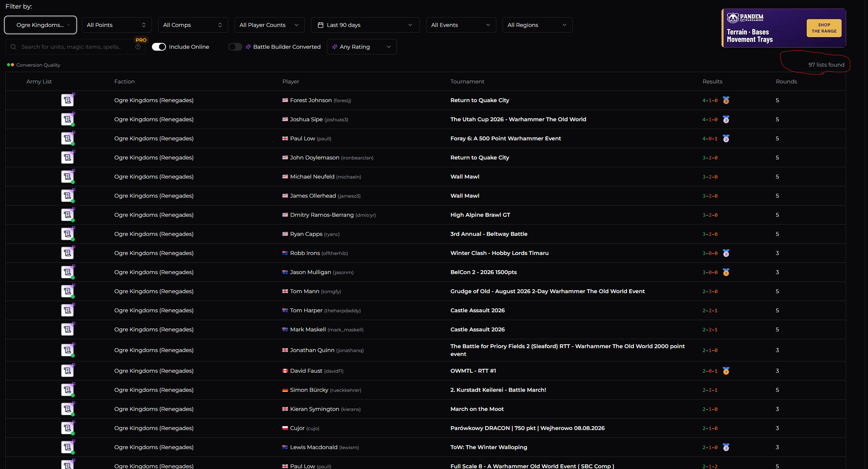Open army list icon for James Ollerhead
The width and height of the screenshot is (868, 469).
68,196
